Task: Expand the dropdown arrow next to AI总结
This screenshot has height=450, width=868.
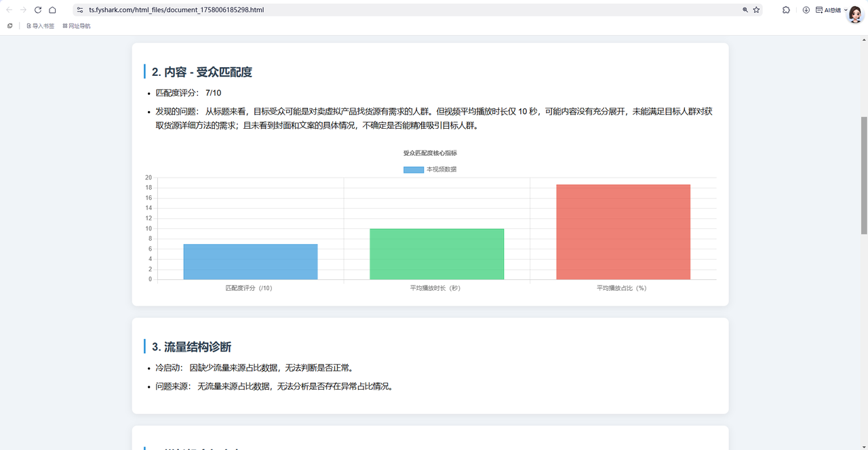Action: tap(846, 10)
